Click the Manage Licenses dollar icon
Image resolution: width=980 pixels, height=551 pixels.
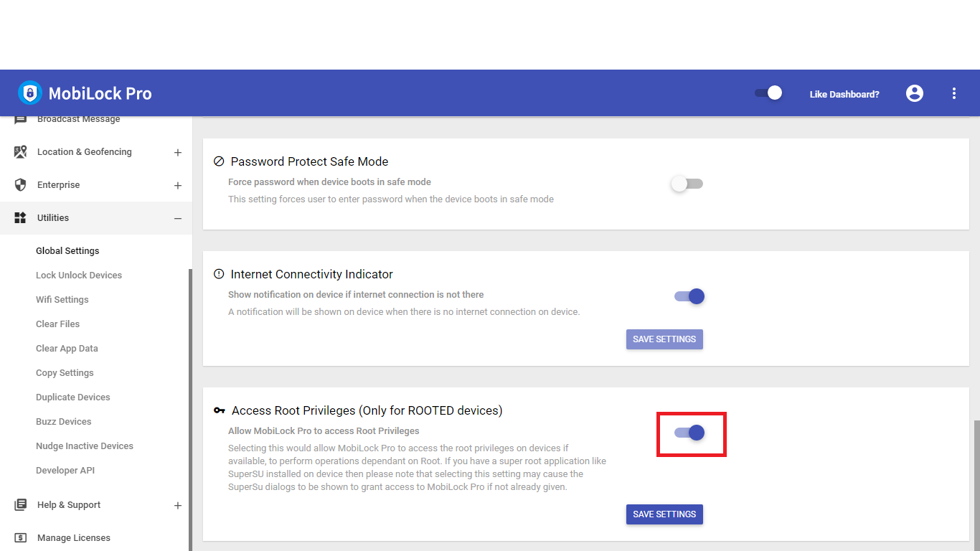tap(21, 537)
